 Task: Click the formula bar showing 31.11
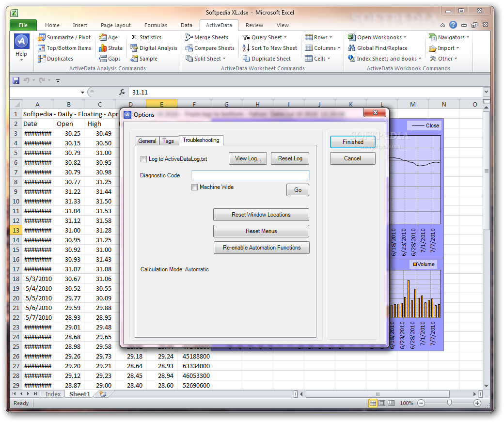(305, 92)
